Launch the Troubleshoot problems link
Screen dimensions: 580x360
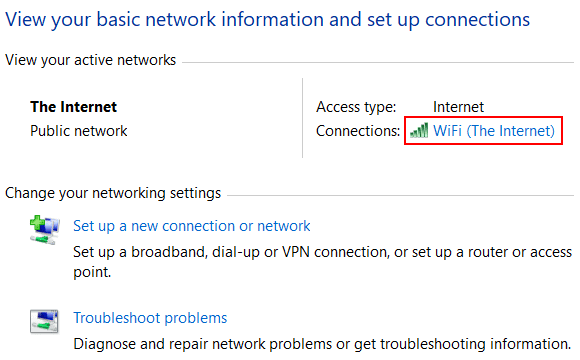(x=150, y=318)
